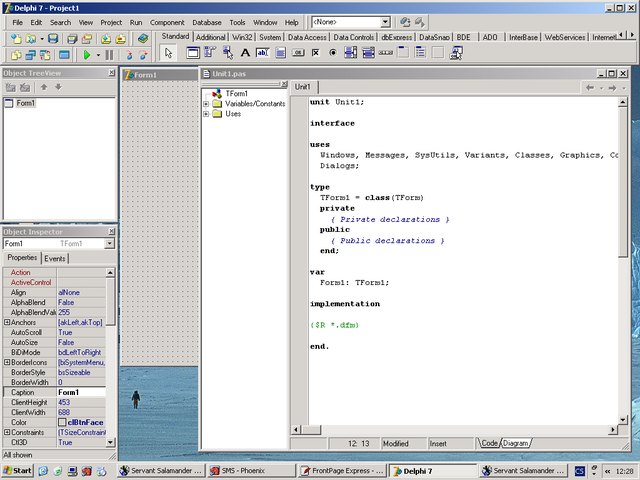The height and width of the screenshot is (480, 640).
Task: Pick the Button component labeled OK
Action: pyautogui.click(x=300, y=53)
